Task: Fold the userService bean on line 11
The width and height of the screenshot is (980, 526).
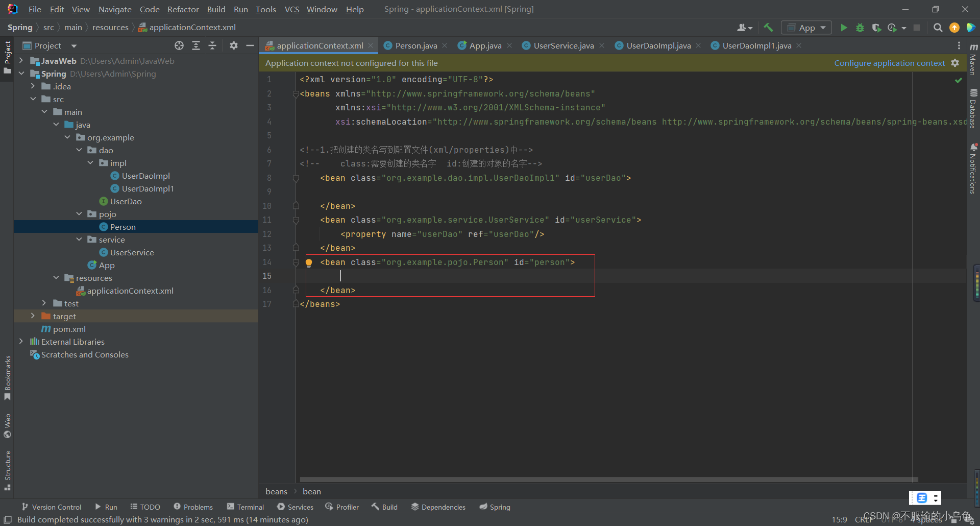Action: pyautogui.click(x=296, y=220)
